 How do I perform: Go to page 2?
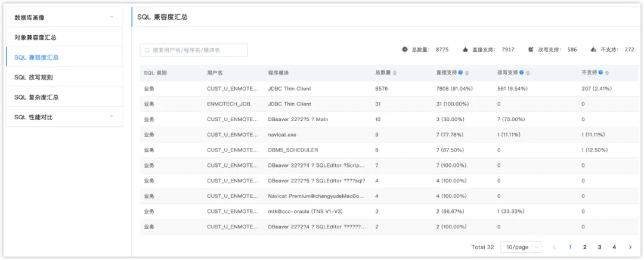(x=584, y=247)
